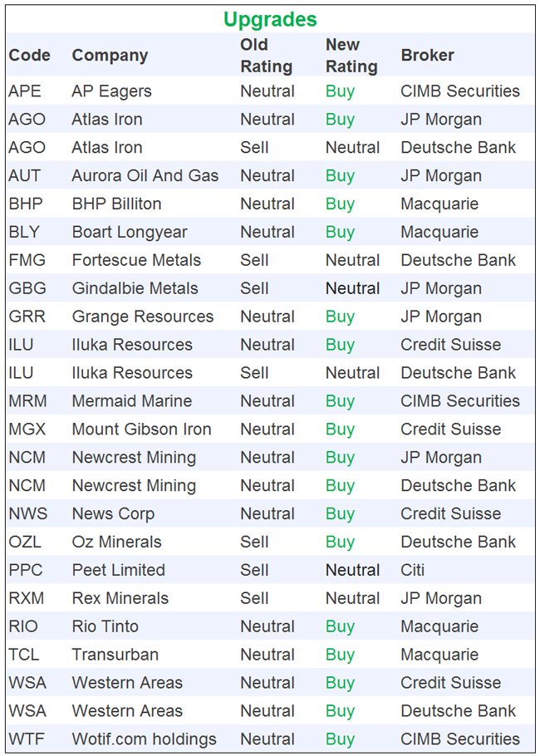
Task: Open the Boart Longyear company entry
Action: [129, 233]
